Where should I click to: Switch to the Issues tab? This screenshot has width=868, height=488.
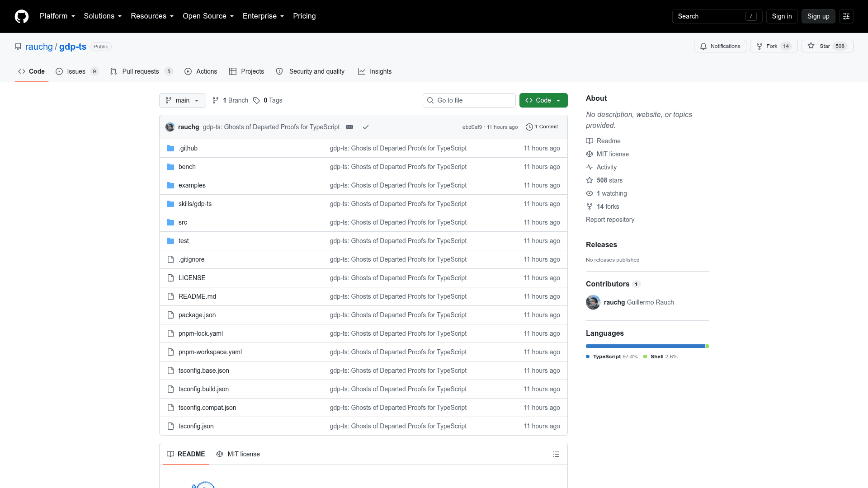pos(77,71)
